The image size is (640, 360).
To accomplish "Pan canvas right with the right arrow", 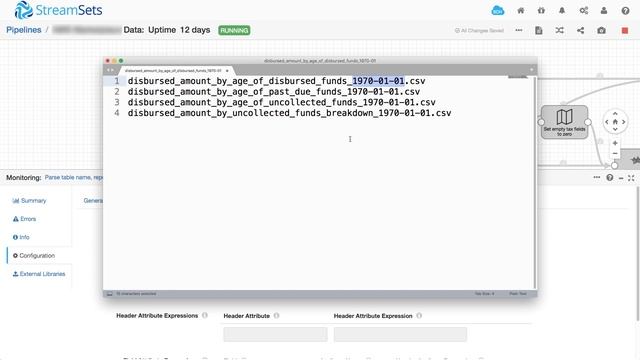I will [623, 122].
